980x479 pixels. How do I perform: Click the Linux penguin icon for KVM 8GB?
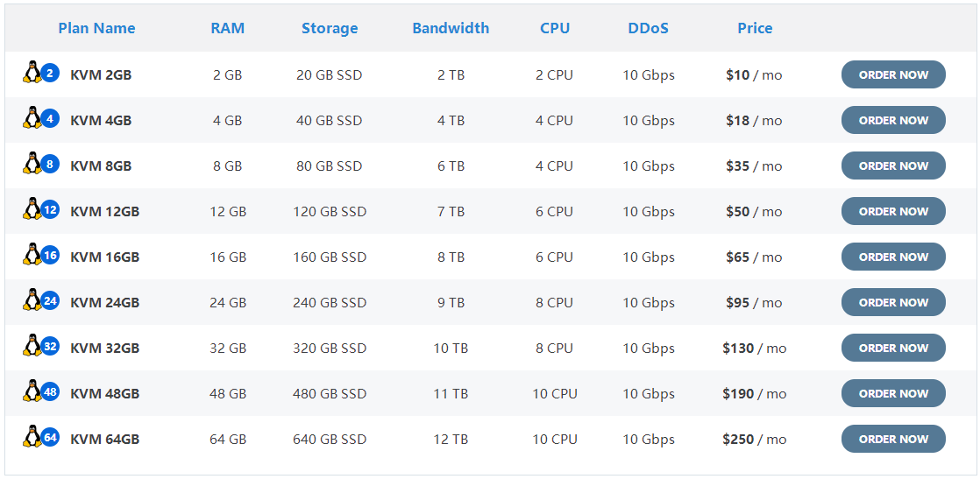(33, 164)
